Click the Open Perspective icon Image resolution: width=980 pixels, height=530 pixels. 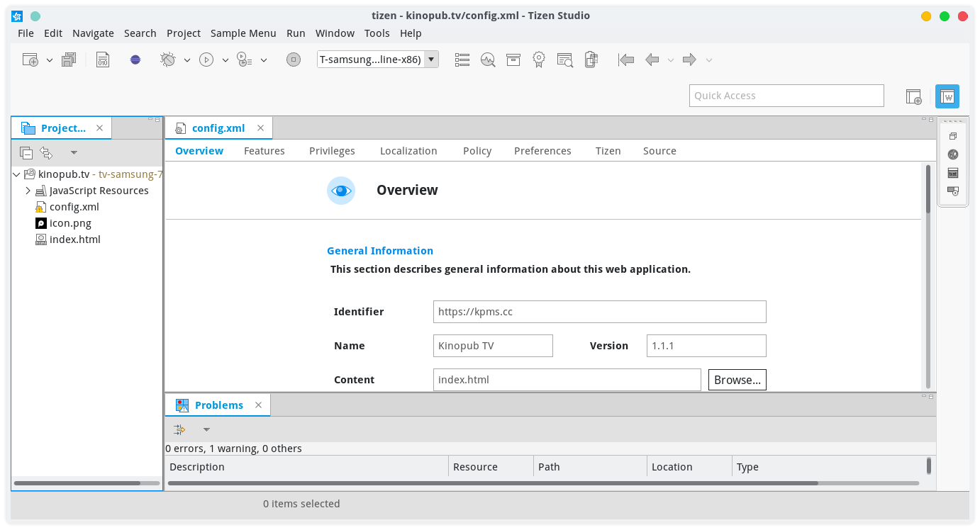tap(913, 96)
